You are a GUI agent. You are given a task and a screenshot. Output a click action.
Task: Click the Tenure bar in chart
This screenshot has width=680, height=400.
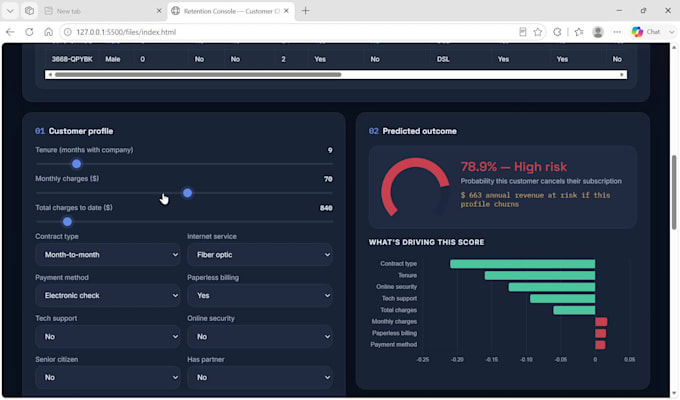(x=540, y=275)
